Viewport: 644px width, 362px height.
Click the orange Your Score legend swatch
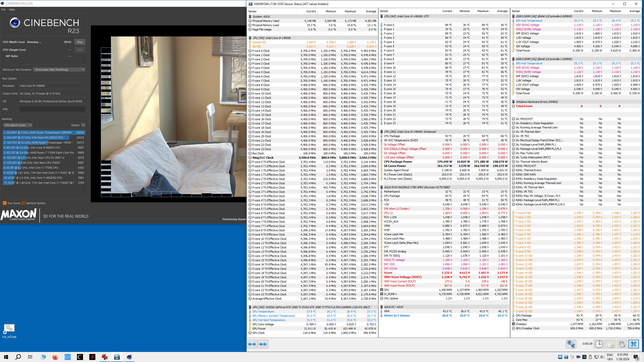pyautogui.click(x=5, y=203)
